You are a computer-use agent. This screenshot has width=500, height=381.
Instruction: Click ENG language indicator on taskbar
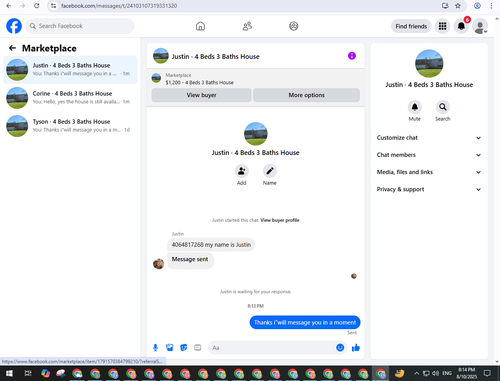click(447, 373)
